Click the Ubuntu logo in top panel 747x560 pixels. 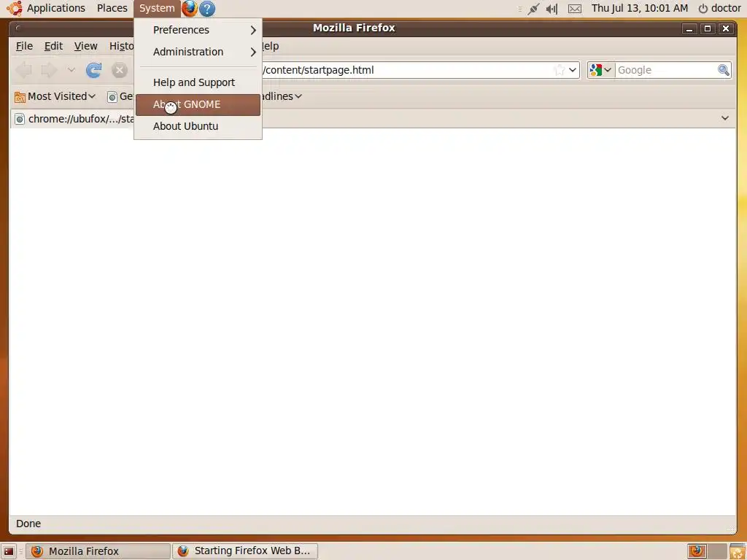pos(15,8)
